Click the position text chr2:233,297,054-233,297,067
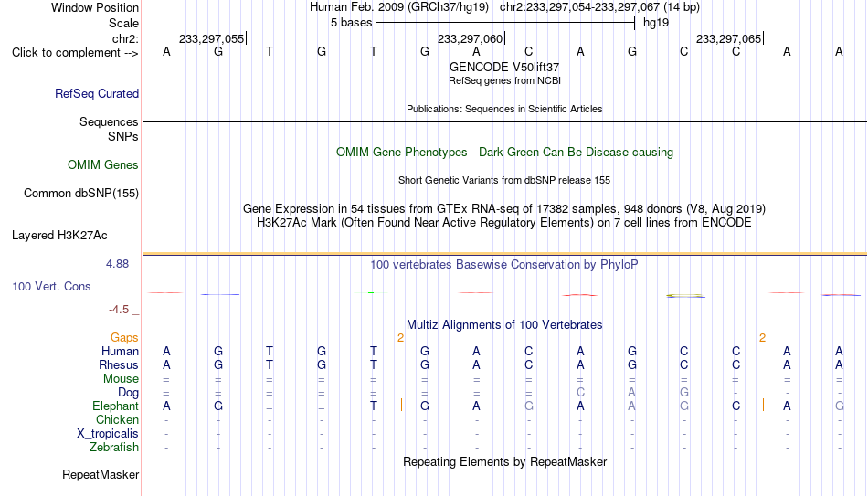868x496 pixels. pyautogui.click(x=579, y=7)
